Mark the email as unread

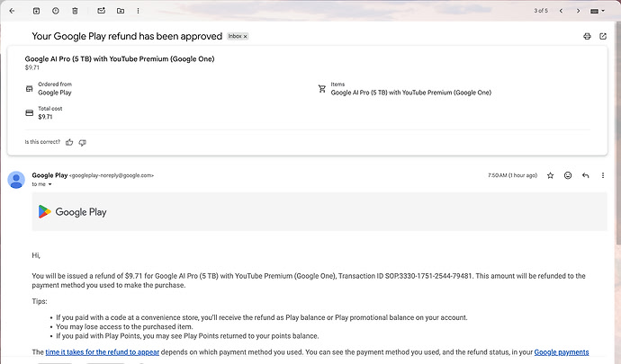(x=102, y=11)
